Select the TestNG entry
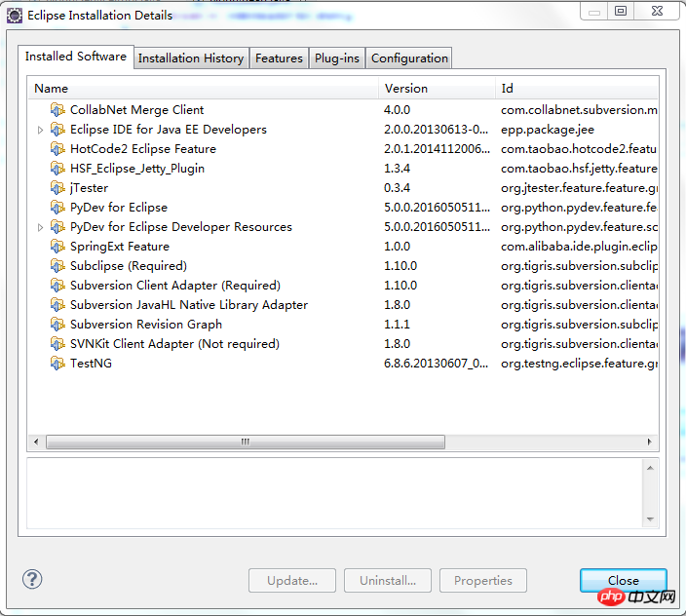This screenshot has width=686, height=616. [x=343, y=364]
